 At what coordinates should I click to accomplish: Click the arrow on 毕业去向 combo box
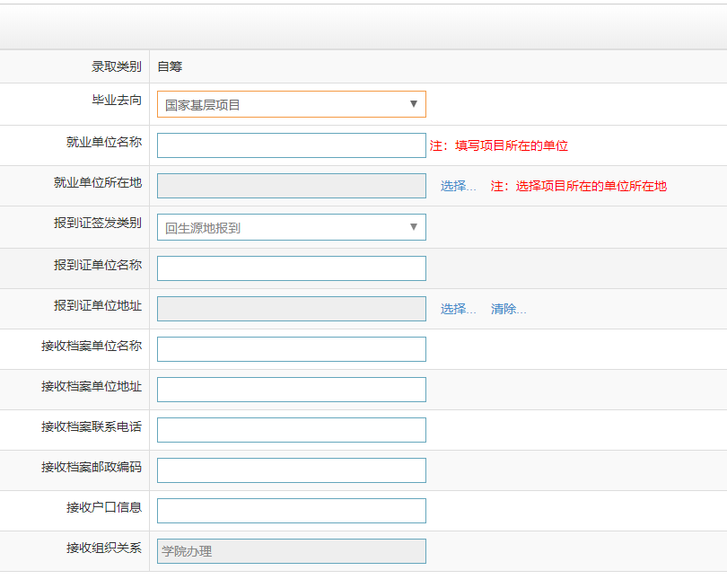414,104
